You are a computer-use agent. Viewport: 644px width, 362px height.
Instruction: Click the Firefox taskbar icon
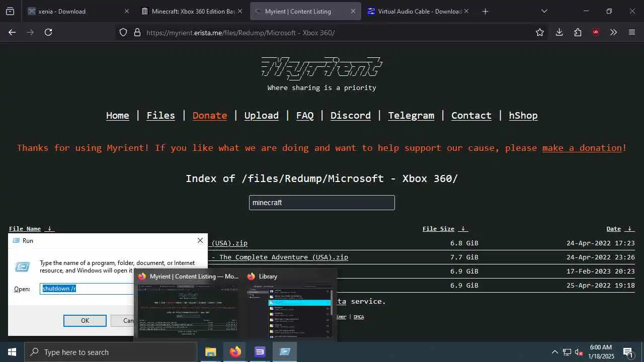pos(235,352)
